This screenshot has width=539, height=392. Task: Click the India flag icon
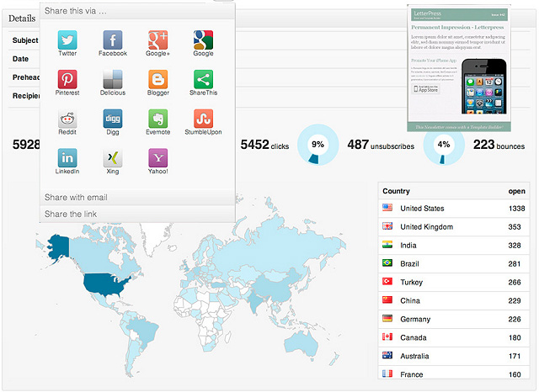click(387, 245)
